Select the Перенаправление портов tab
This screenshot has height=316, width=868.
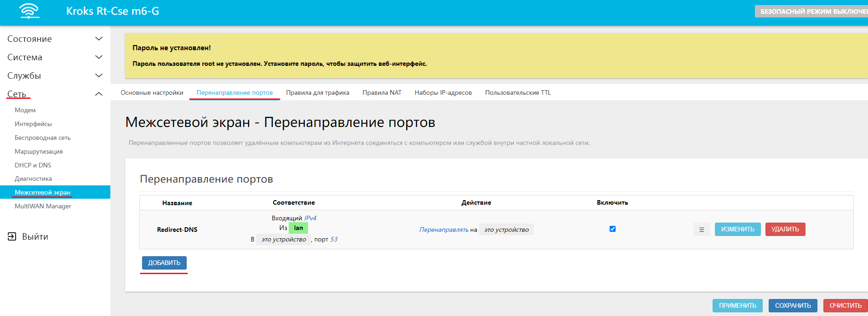[235, 92]
